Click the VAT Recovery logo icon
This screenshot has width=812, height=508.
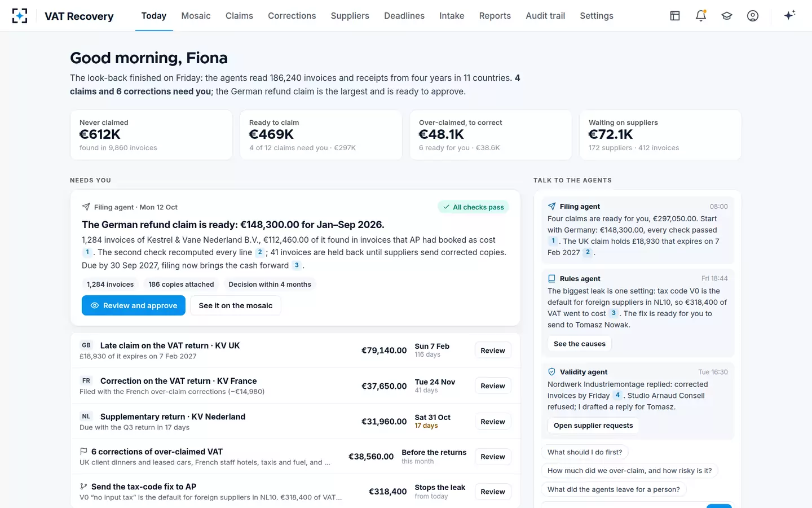20,16
